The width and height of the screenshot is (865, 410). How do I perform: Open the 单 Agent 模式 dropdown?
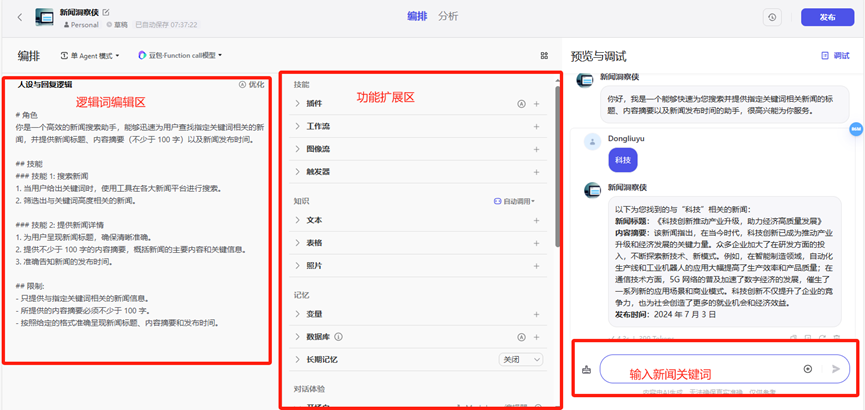coord(90,56)
